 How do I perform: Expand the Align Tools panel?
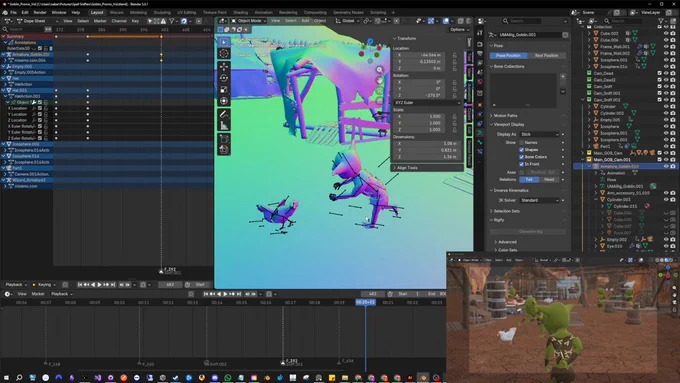point(427,168)
